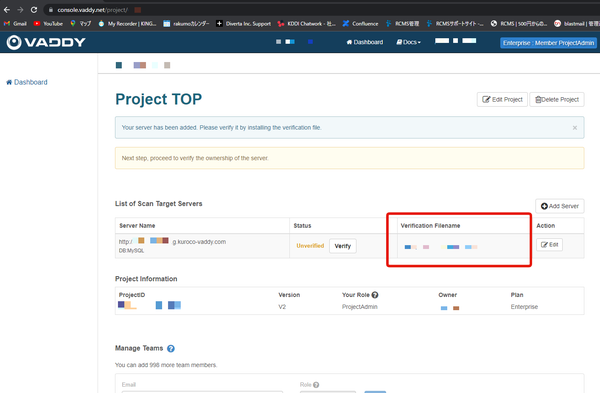600x393 pixels.
Task: Open the My Recorder bookmark
Action: [x=127, y=24]
